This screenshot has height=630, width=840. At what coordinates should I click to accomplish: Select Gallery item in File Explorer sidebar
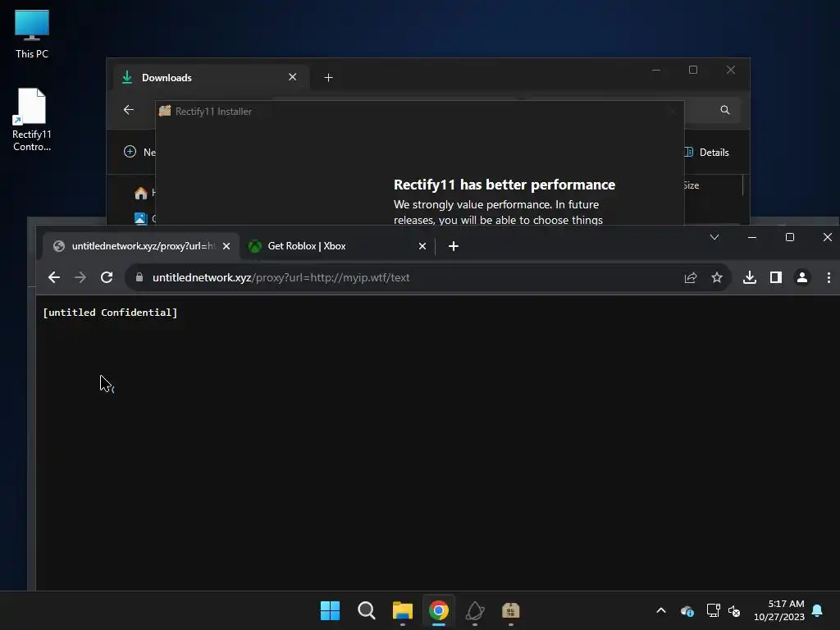(144, 218)
